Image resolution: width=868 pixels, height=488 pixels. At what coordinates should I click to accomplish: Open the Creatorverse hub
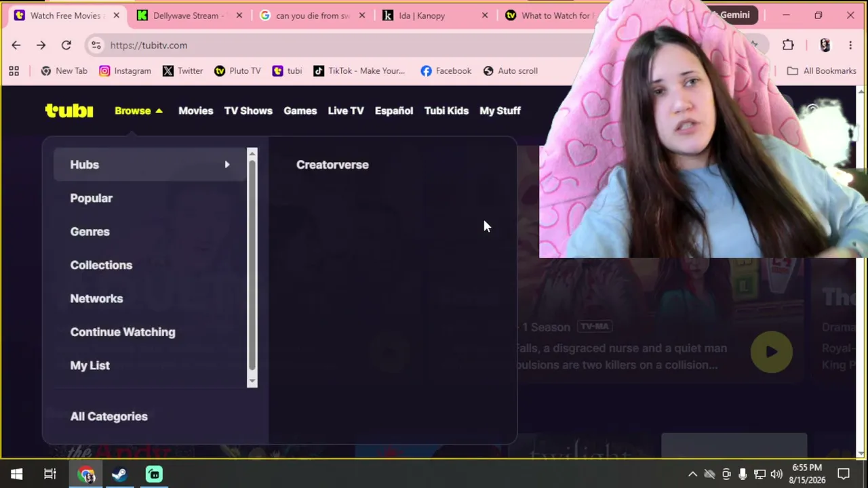(332, 165)
